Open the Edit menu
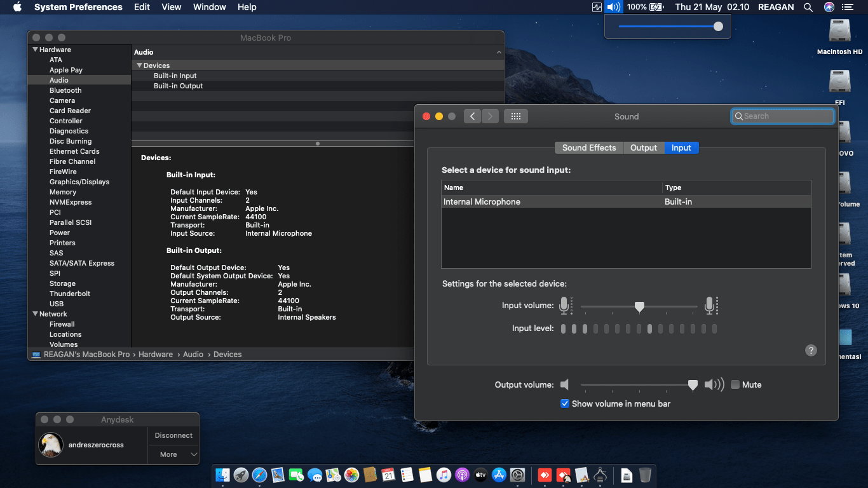868x488 pixels. tap(142, 7)
